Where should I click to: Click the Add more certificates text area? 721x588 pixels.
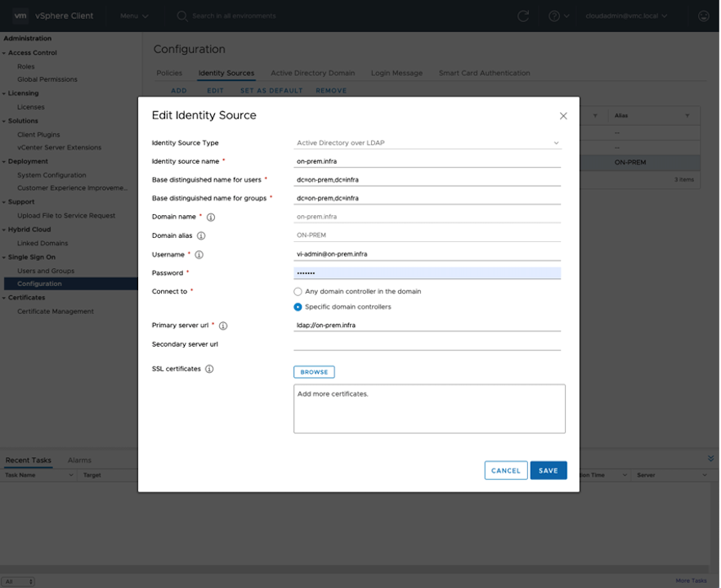point(429,409)
